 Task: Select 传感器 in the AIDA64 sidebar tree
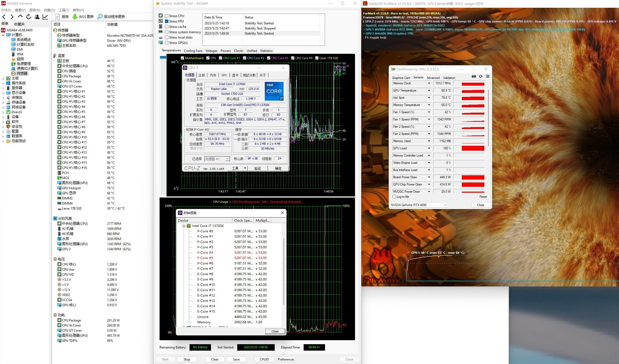(x=22, y=73)
